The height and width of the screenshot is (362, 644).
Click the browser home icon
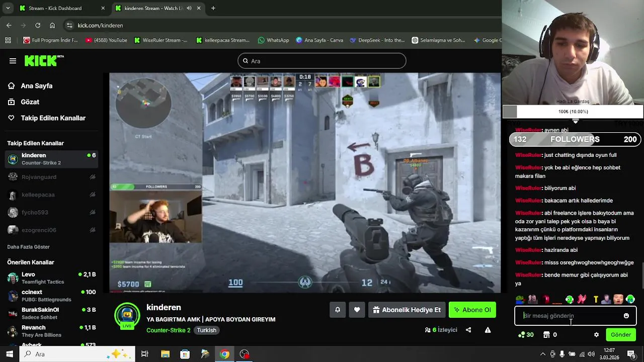[52, 25]
